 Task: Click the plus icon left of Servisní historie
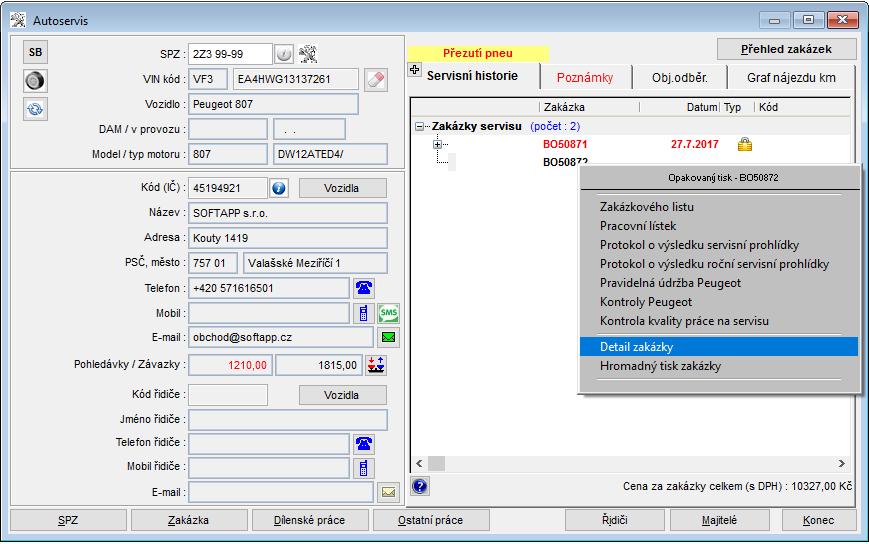[415, 70]
